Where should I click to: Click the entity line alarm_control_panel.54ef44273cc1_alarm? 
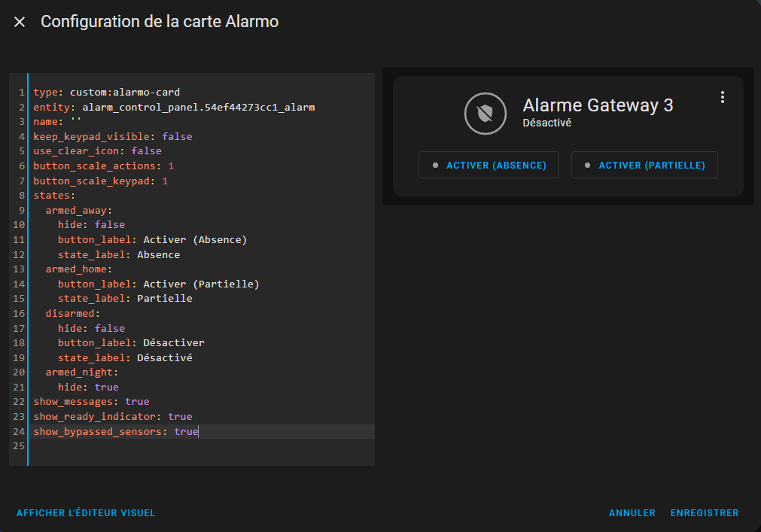(x=174, y=107)
